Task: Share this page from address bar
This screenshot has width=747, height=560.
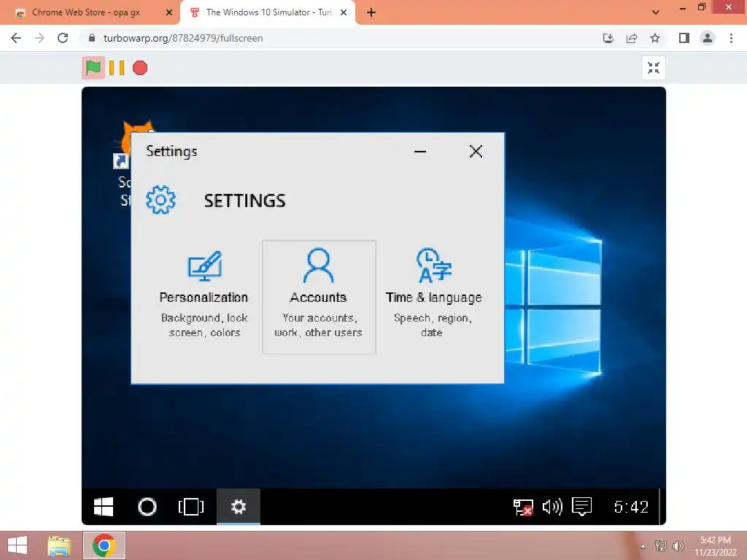Action: click(x=632, y=38)
